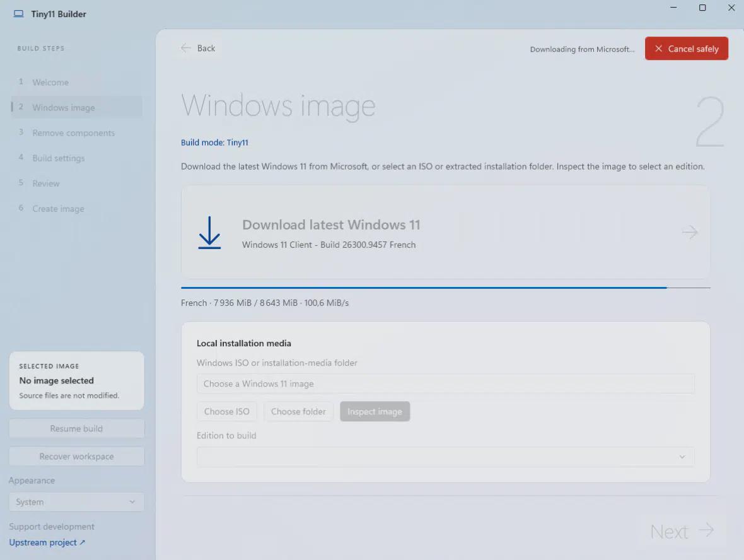
Task: Open the Build settings step
Action: (77, 158)
